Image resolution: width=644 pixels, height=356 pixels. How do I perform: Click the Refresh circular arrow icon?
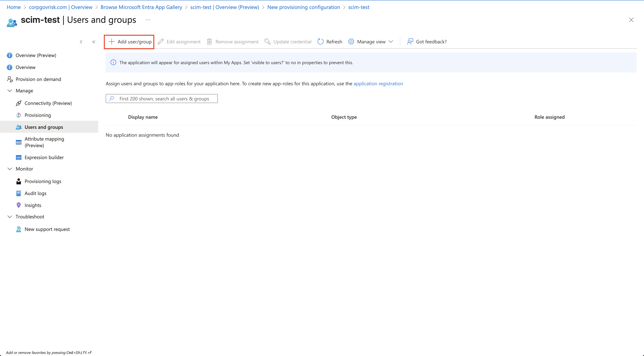320,42
